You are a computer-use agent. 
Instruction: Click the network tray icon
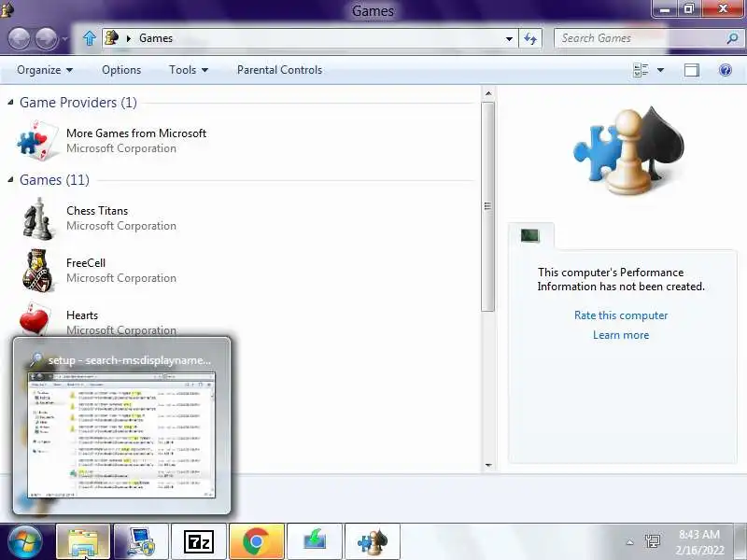point(652,541)
